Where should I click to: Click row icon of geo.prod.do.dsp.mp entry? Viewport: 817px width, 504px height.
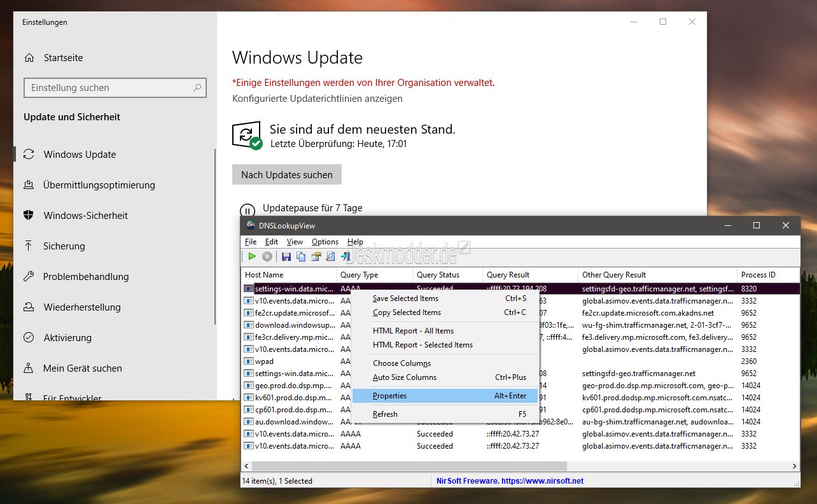[x=249, y=386]
